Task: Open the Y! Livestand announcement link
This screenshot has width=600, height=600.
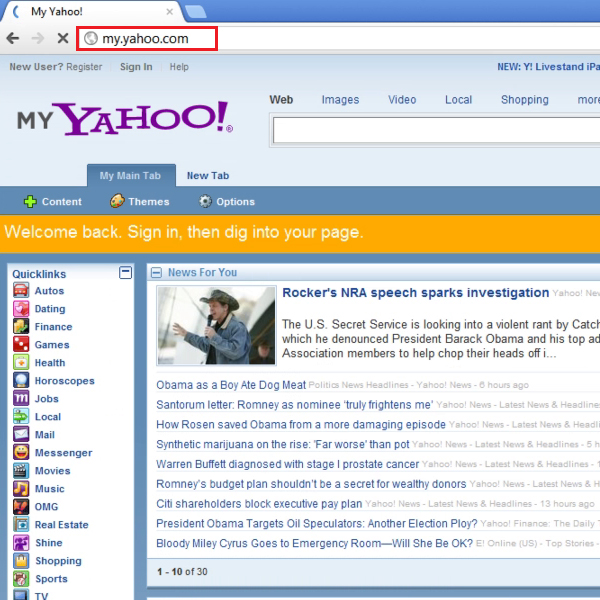Action: coord(548,67)
